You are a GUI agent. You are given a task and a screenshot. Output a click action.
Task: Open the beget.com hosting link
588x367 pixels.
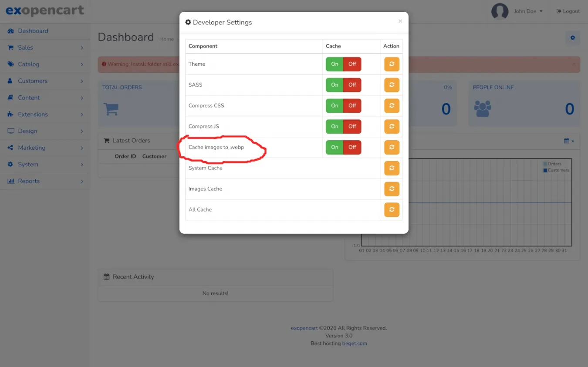tap(354, 343)
